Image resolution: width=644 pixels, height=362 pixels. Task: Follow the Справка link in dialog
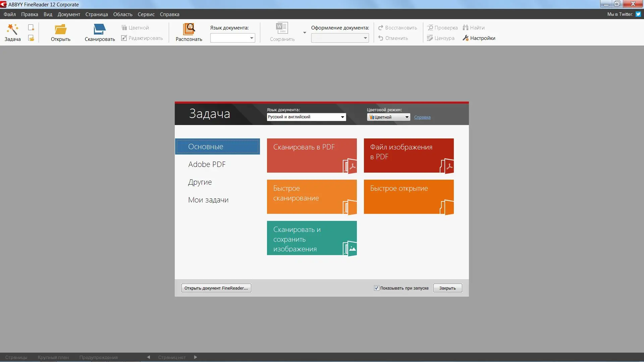click(422, 117)
